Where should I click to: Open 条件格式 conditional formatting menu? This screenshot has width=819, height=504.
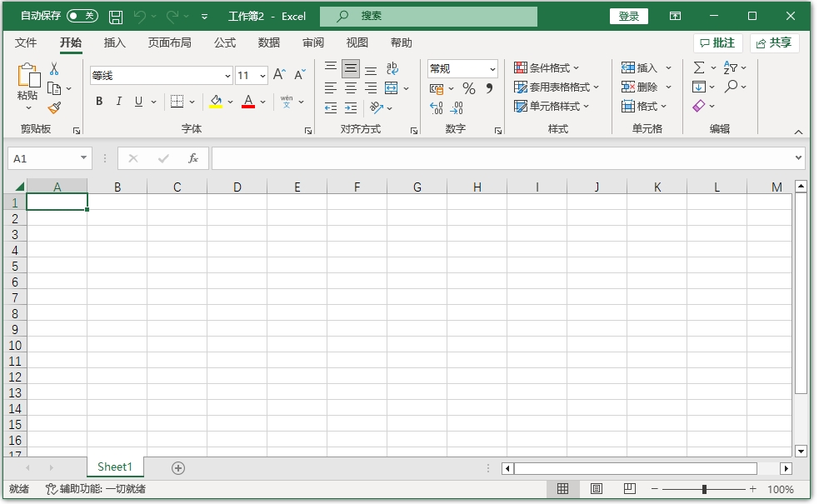coord(547,68)
